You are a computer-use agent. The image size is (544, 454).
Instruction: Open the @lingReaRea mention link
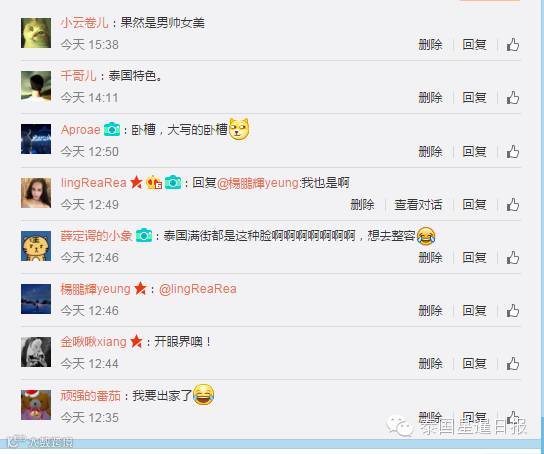198,289
